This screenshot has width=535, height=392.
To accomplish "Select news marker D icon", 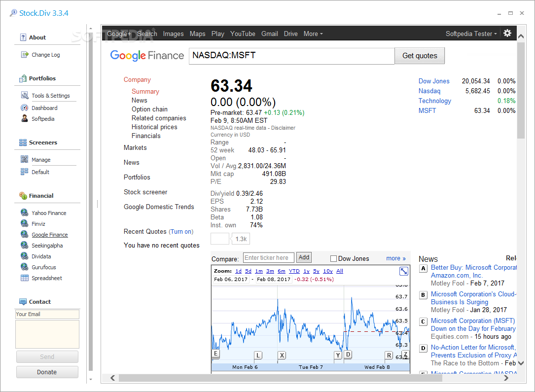I will point(423,348).
